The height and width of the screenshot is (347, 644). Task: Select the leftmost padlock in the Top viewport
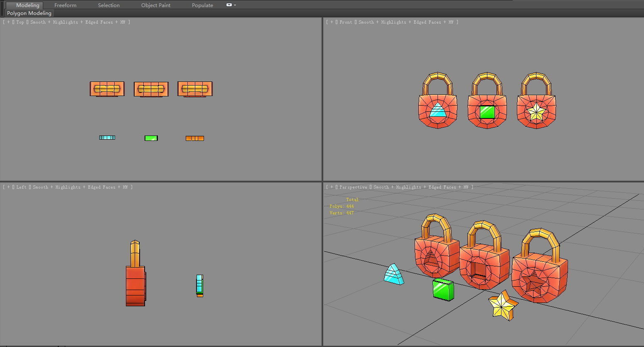click(107, 89)
